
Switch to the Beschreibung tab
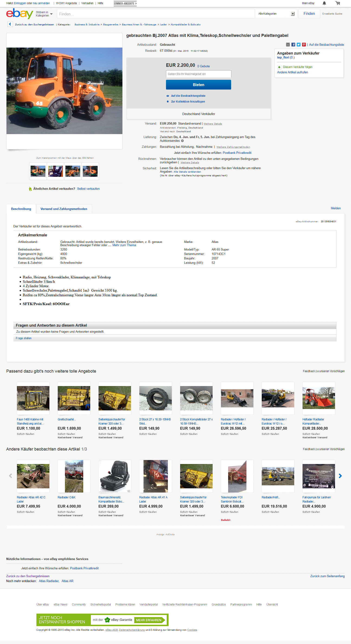21,209
